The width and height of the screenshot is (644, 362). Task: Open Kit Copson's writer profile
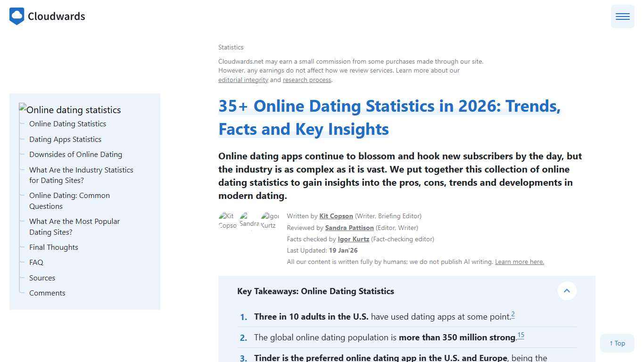point(336,216)
